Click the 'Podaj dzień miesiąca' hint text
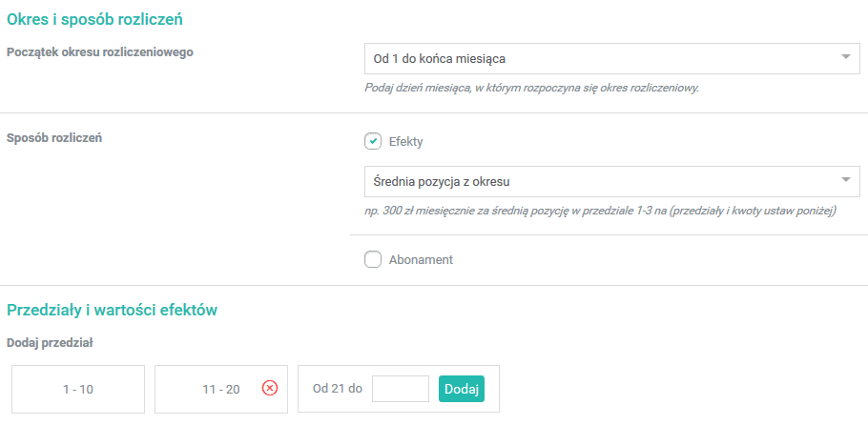The width and height of the screenshot is (868, 425). tap(533, 88)
